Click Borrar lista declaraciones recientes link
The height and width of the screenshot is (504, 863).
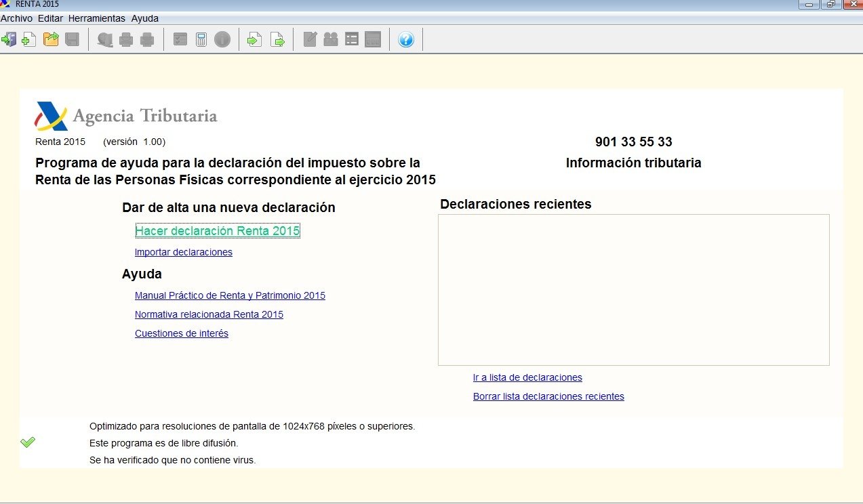[548, 396]
